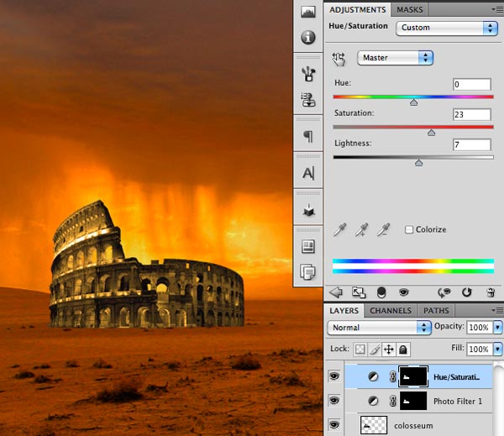
Task: Open the Opacity slider arrow
Action: (x=497, y=328)
